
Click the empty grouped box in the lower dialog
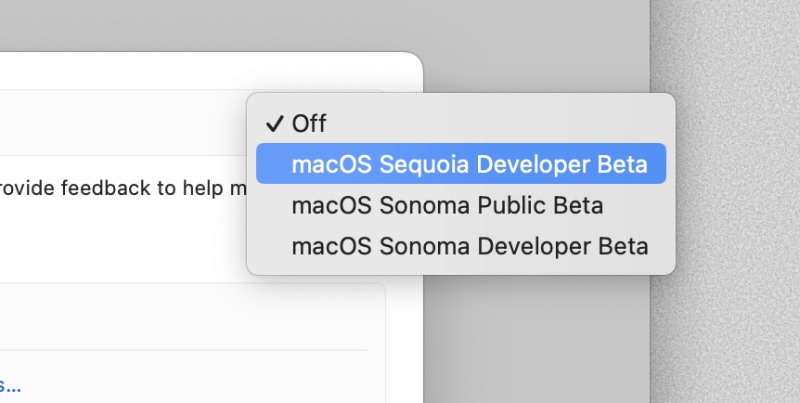point(190,315)
